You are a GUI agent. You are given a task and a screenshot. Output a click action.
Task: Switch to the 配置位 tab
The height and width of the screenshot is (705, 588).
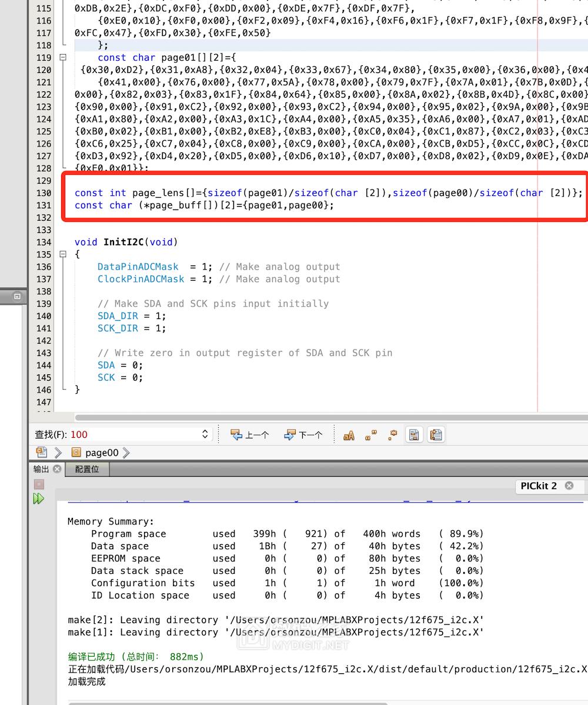(87, 469)
